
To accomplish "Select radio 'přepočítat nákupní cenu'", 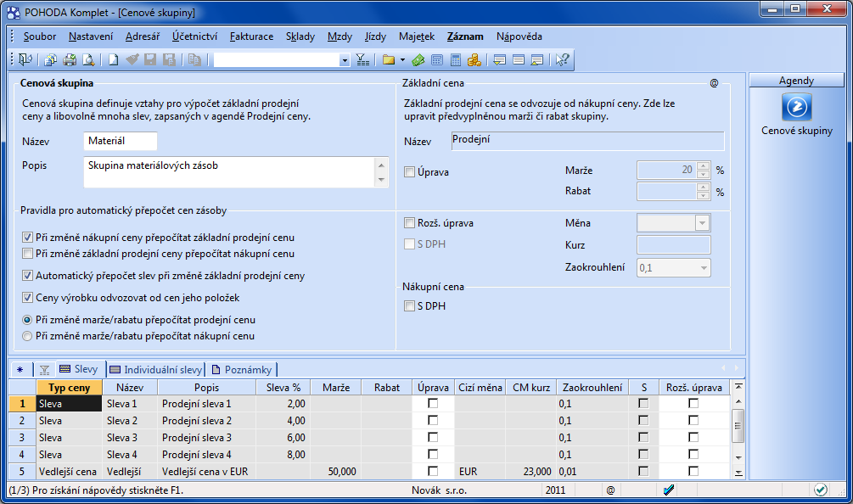I will tap(26, 336).
